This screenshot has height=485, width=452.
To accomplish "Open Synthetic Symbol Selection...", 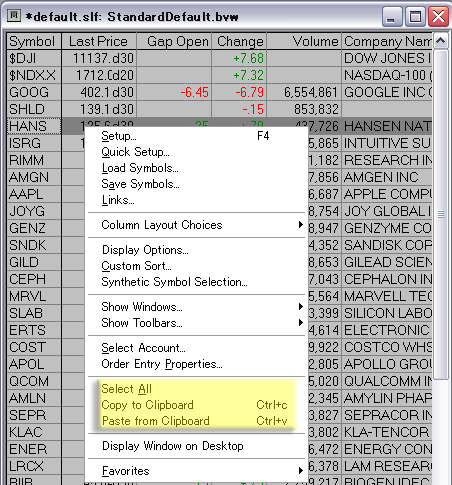I will coord(196,282).
